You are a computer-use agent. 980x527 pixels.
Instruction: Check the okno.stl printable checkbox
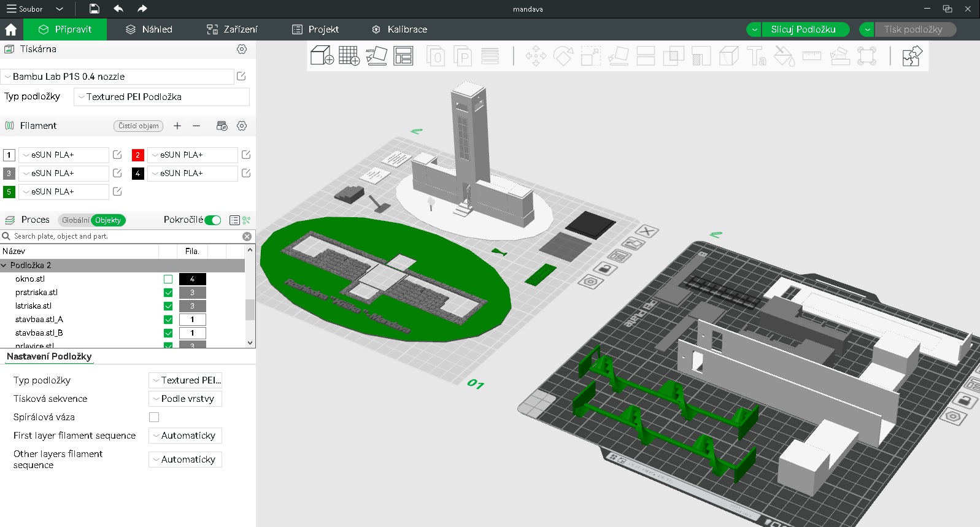tap(168, 279)
